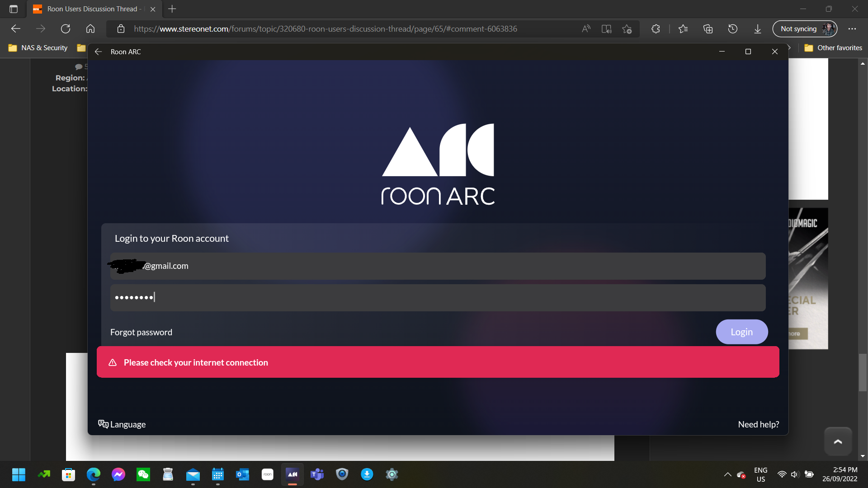868x488 pixels.
Task: Open Immersive Reader in Edge
Action: (606, 29)
